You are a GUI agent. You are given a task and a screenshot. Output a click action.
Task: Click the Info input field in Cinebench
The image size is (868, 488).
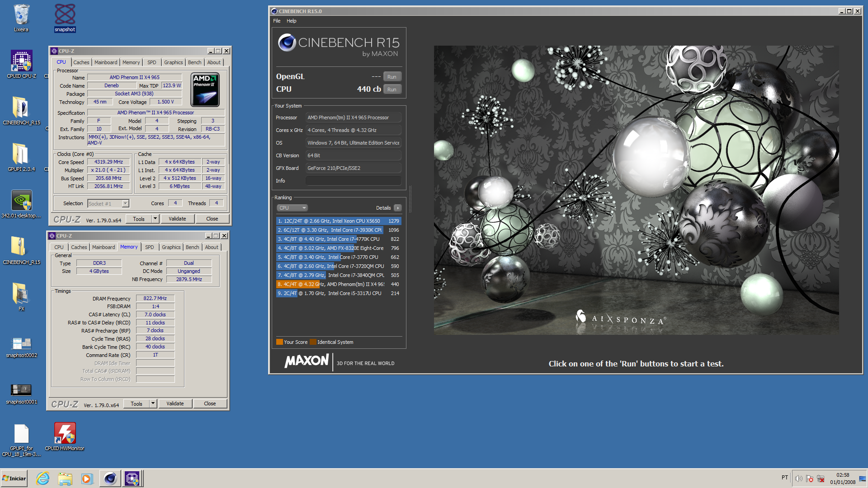pyautogui.click(x=354, y=181)
